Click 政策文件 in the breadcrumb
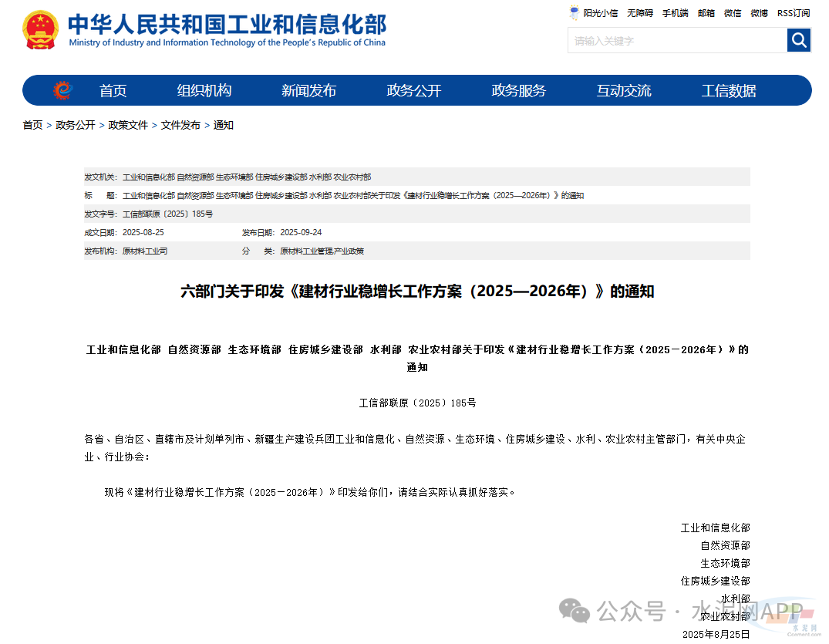 [128, 125]
